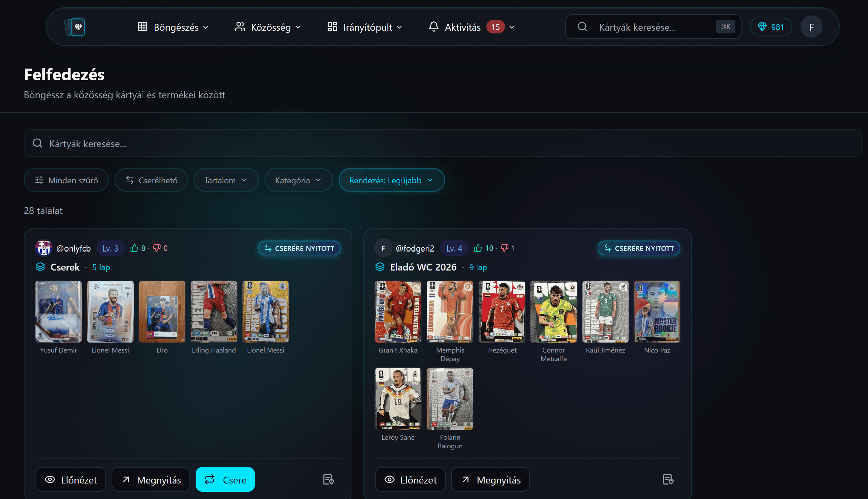
Task: Toggle the Cserélhető filter
Action: point(151,180)
